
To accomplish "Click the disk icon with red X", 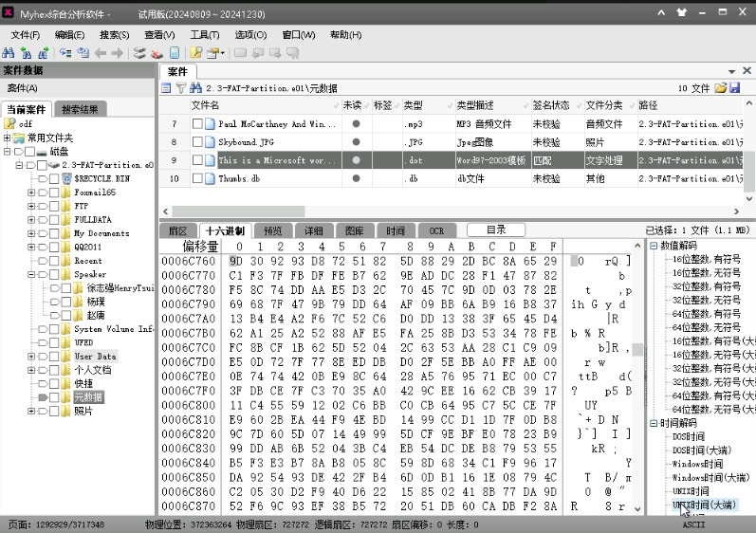I will (157, 53).
